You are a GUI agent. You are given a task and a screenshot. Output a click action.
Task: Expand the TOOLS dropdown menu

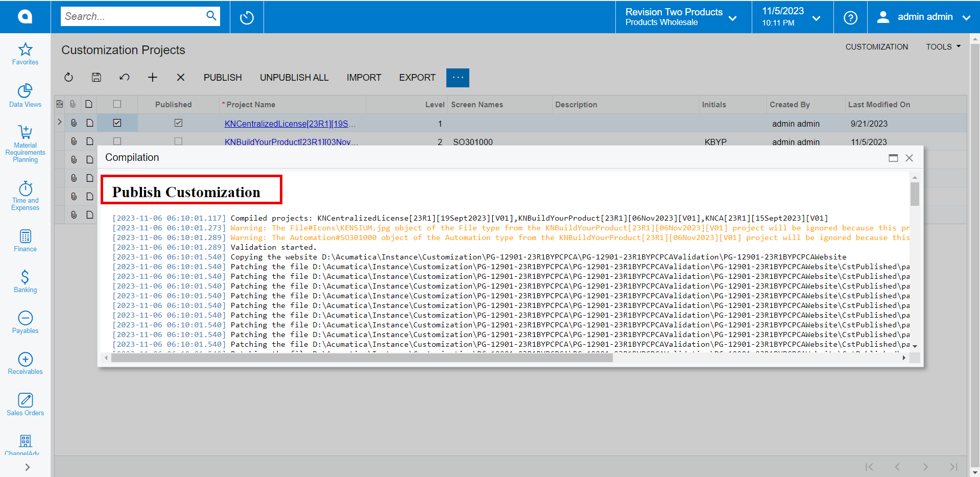point(943,46)
